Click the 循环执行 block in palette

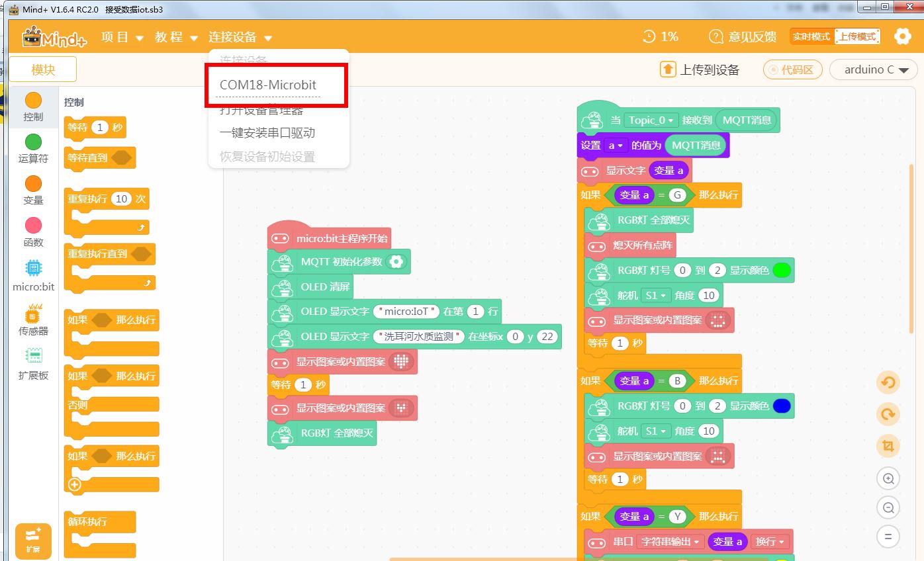(100, 535)
